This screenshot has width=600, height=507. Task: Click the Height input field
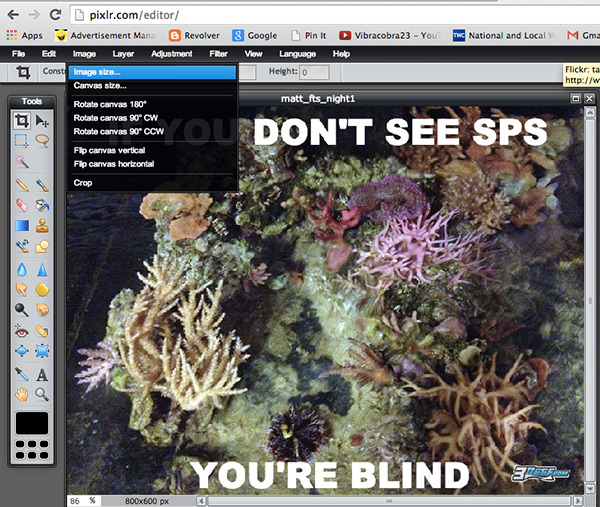[x=314, y=72]
